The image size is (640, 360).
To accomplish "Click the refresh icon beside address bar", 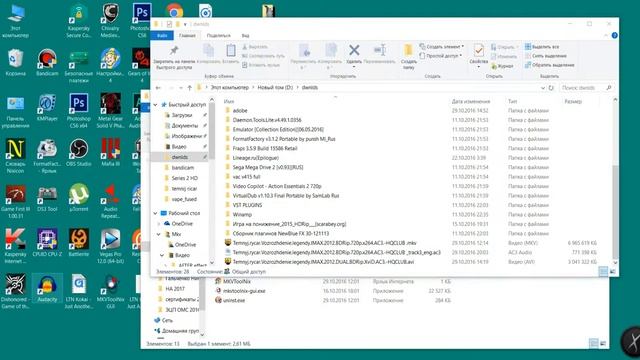I will 551,88.
